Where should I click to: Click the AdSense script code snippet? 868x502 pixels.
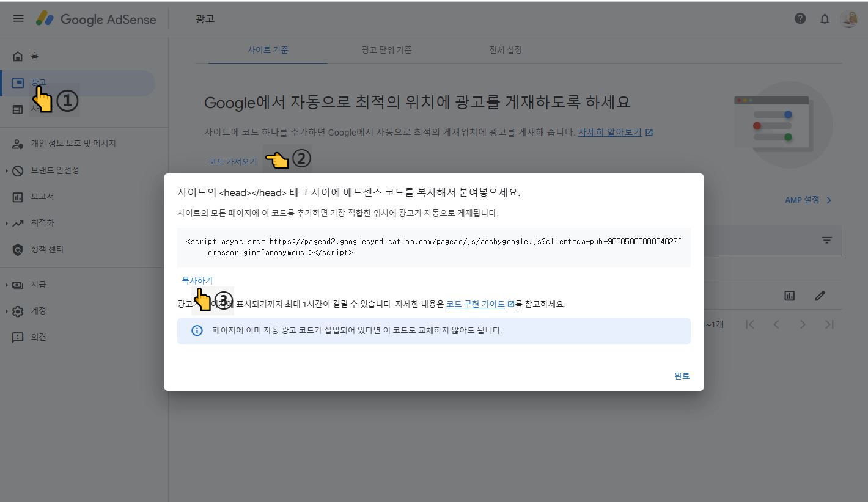(434, 247)
